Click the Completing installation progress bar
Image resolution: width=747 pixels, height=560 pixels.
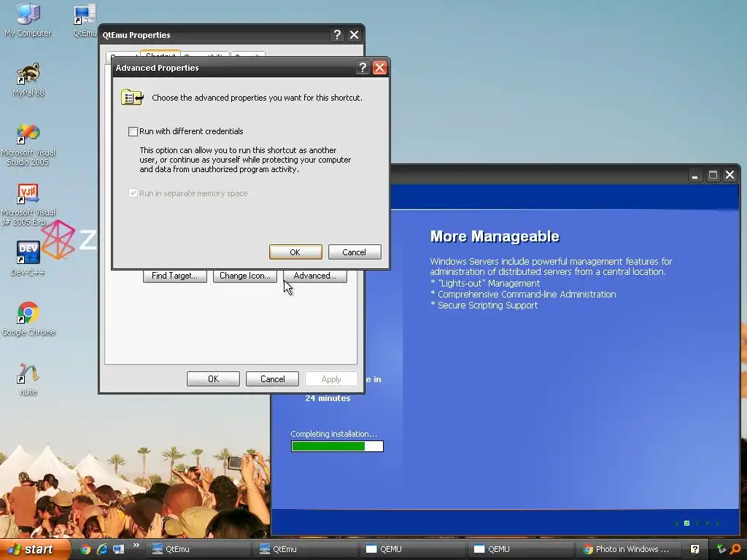tap(337, 446)
